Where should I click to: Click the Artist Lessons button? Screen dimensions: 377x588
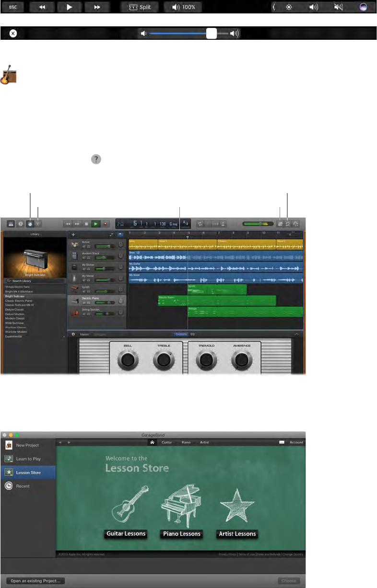pyautogui.click(x=237, y=533)
